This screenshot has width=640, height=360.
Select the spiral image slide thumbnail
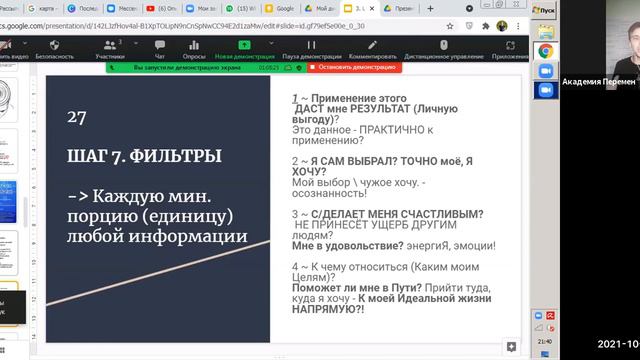9,100
